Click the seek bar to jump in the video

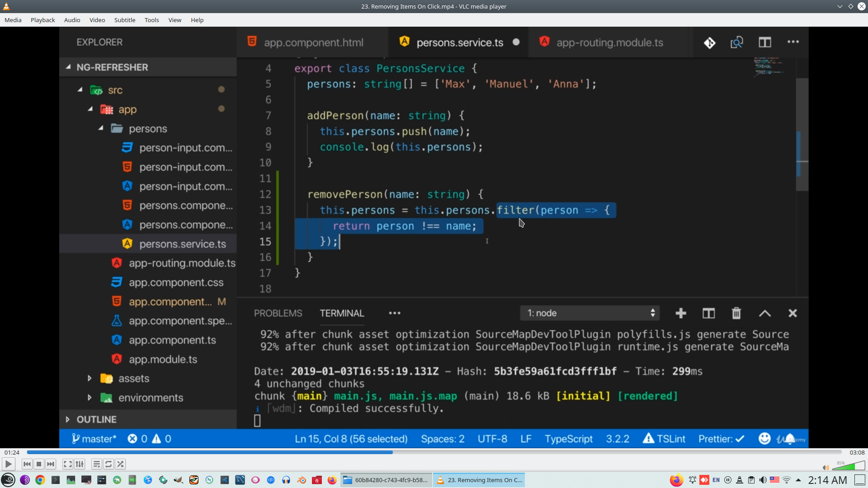[542, 452]
